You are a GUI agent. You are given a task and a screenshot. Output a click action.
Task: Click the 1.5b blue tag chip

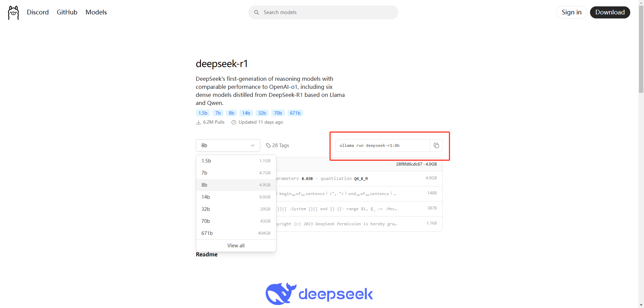click(x=203, y=113)
